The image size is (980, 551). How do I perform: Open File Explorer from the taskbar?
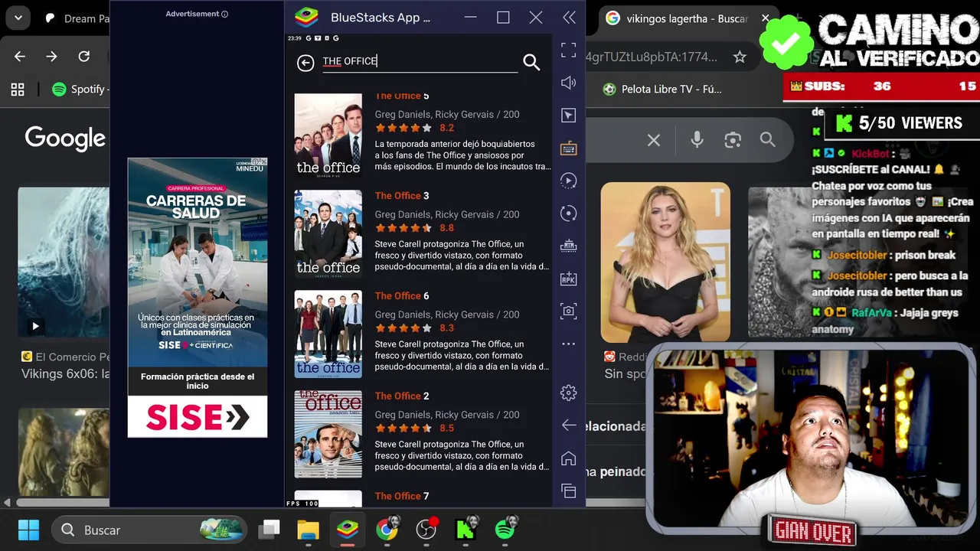click(x=308, y=530)
